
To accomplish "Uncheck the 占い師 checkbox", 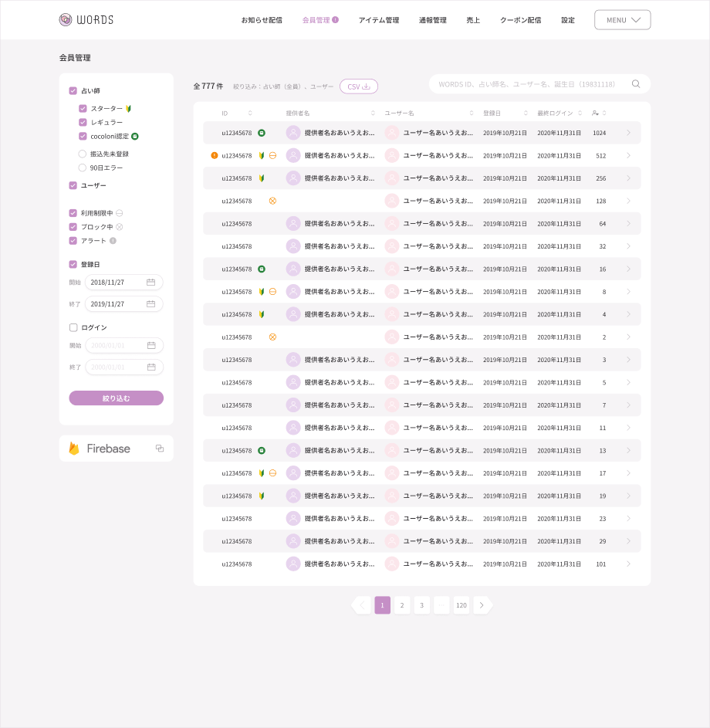I will (x=73, y=91).
